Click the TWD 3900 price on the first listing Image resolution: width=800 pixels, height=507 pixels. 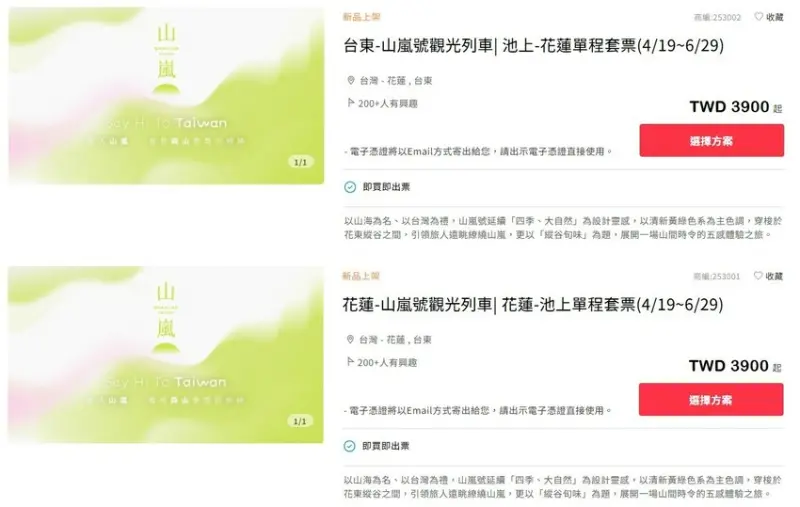click(x=730, y=107)
